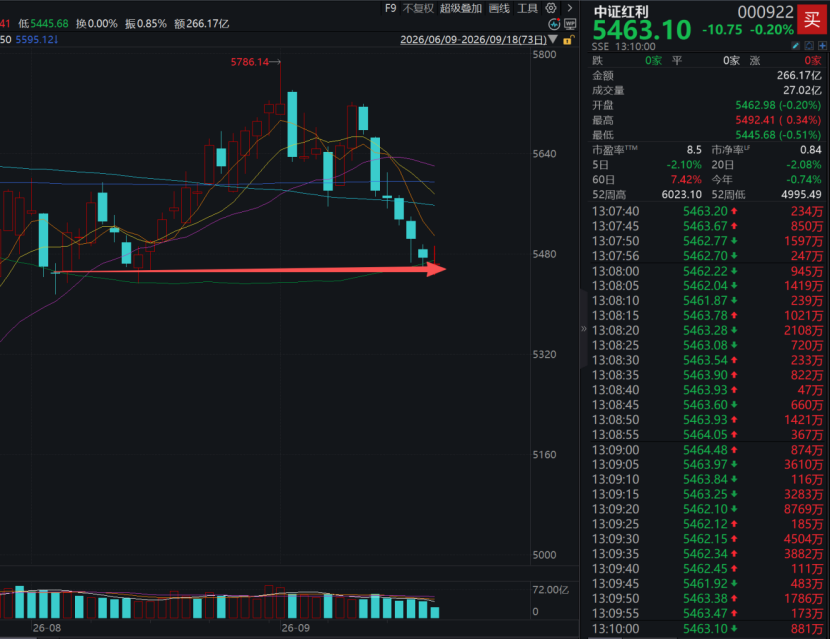830x639 pixels.
Task: Click the 金额 value 266.17亿
Action: 799,75
